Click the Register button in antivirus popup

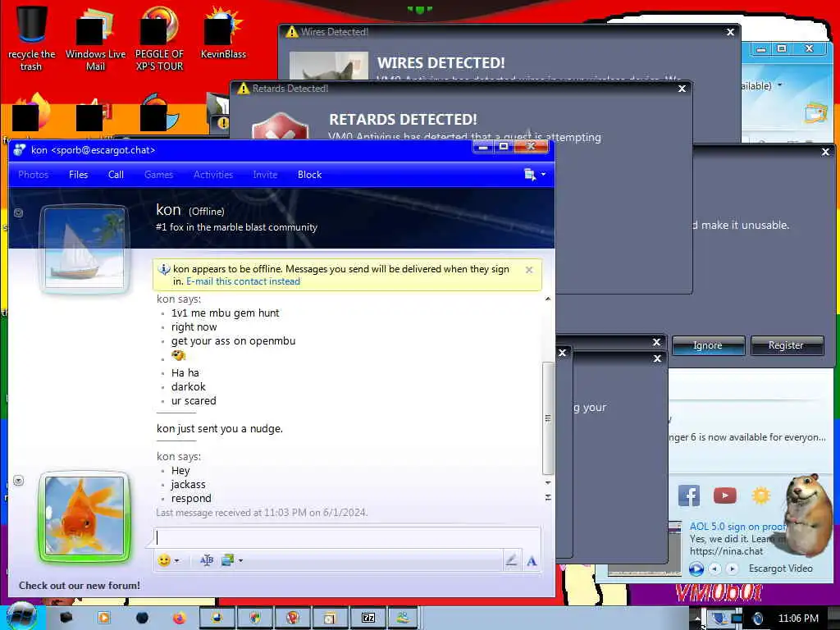click(786, 345)
